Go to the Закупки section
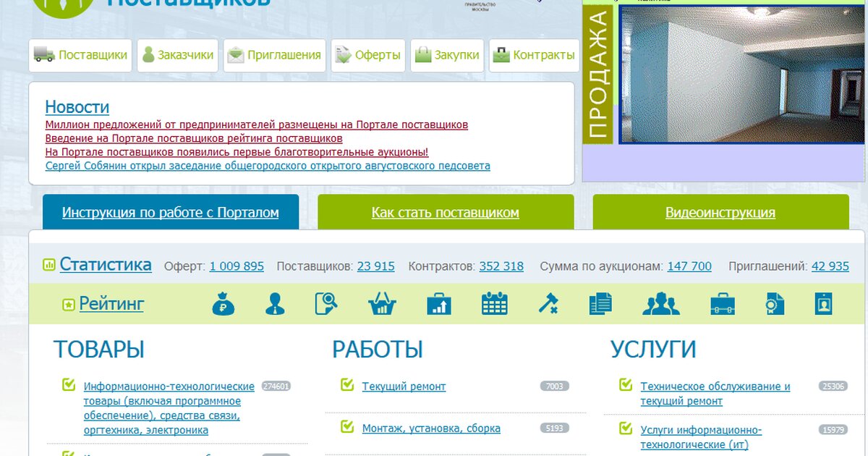868x456 pixels. click(447, 55)
